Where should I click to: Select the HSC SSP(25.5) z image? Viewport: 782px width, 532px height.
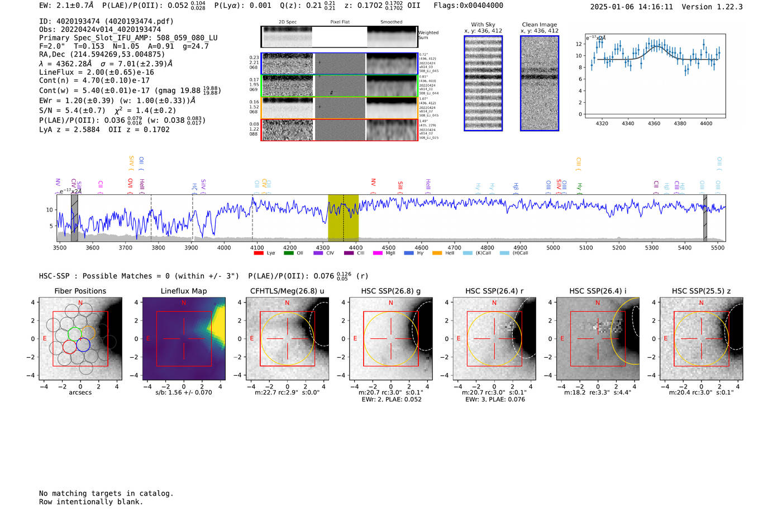click(702, 339)
